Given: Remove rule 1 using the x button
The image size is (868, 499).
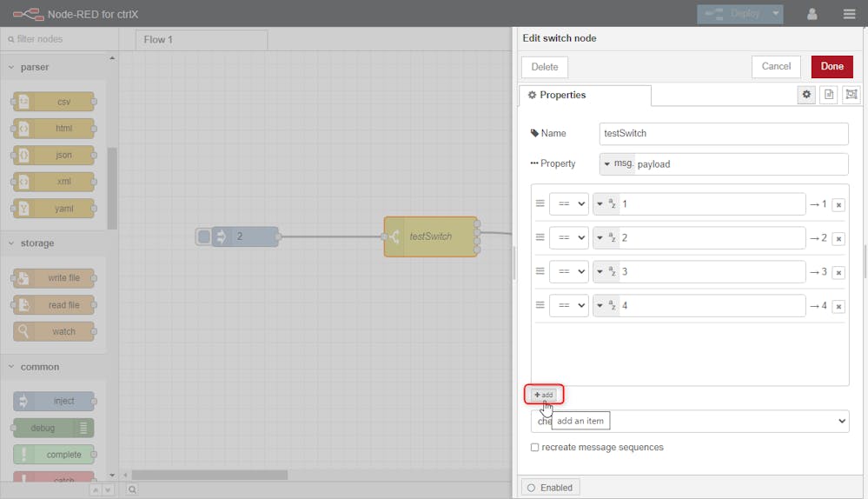Looking at the screenshot, I should coord(838,205).
